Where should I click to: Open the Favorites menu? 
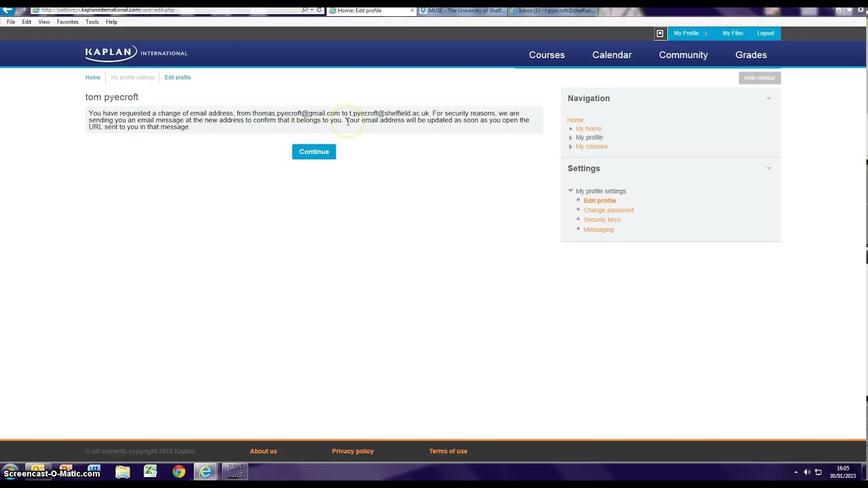pyautogui.click(x=68, y=22)
